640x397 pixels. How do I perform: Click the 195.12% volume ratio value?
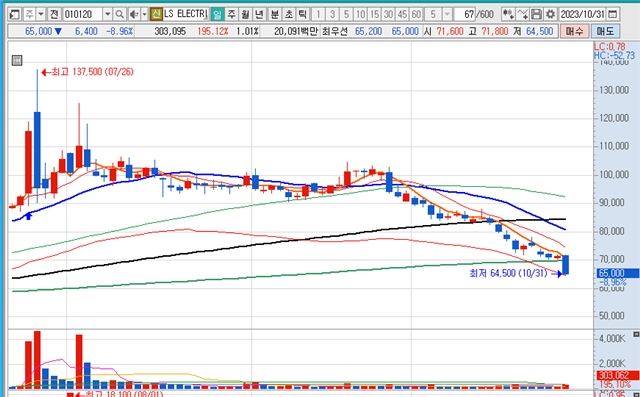[213, 31]
